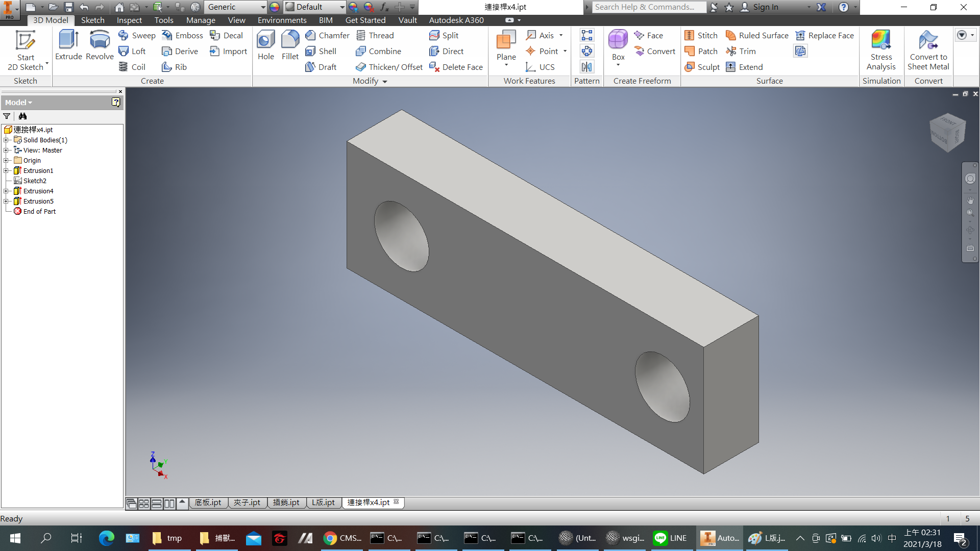This screenshot has height=551, width=980.
Task: Open the Model browser dropdown
Action: coord(19,102)
